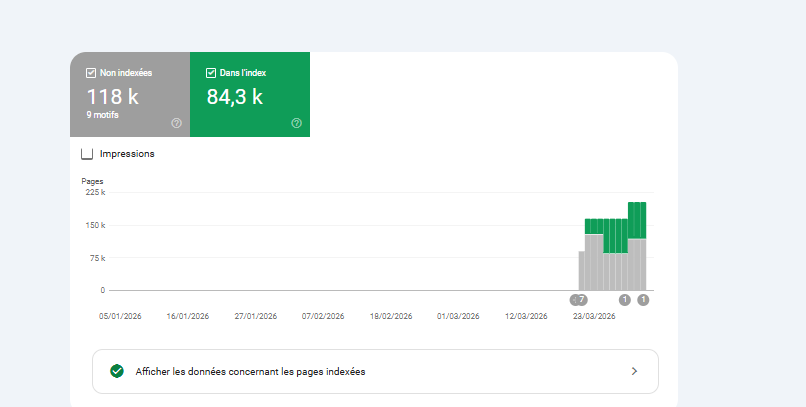Click the date label 12/03/2026

[526, 316]
